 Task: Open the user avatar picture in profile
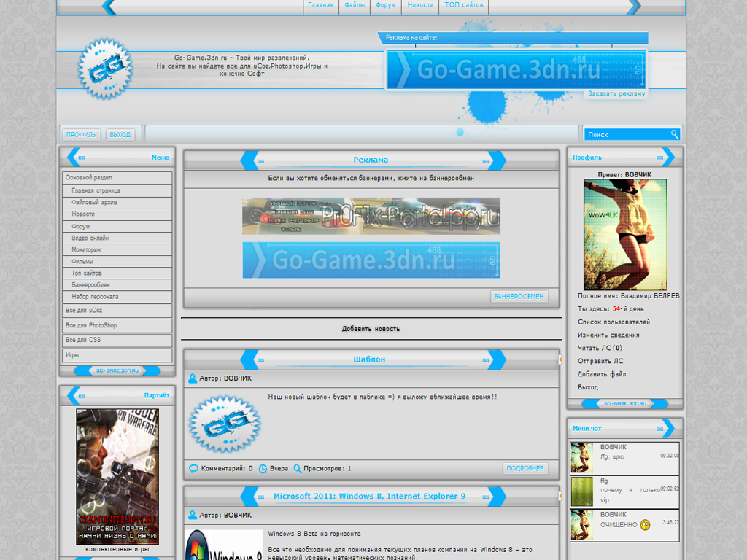[x=625, y=235]
